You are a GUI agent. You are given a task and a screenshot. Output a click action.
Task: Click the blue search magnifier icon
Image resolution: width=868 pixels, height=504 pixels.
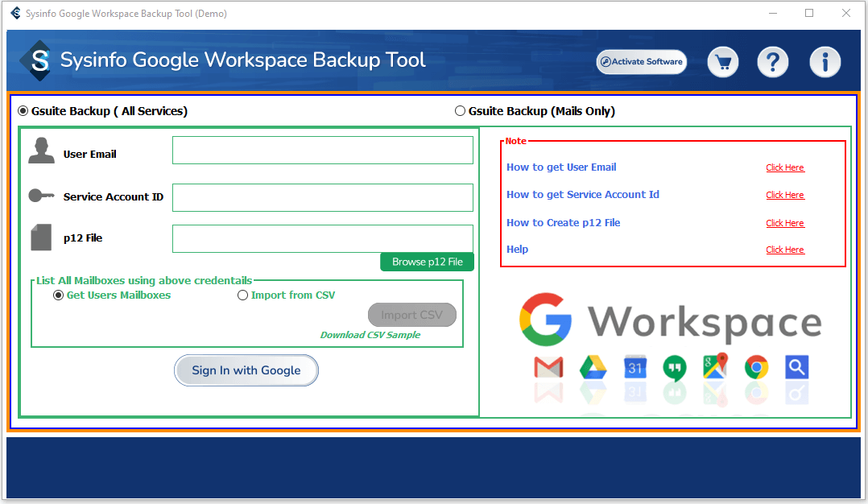click(x=796, y=367)
